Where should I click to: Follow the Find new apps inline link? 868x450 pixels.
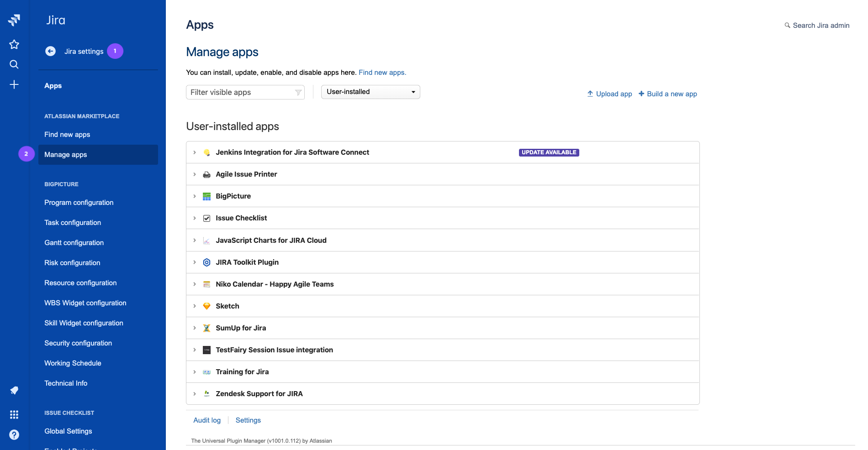(x=382, y=73)
